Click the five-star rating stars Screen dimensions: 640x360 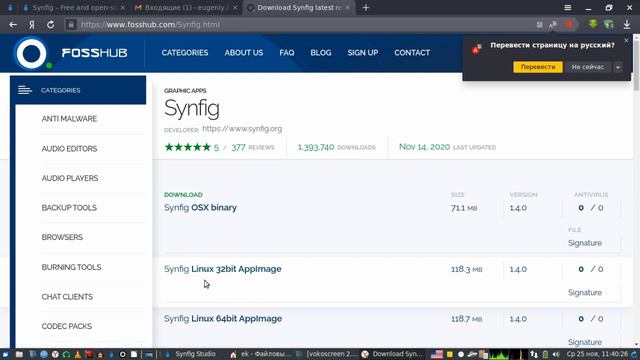pyautogui.click(x=187, y=147)
